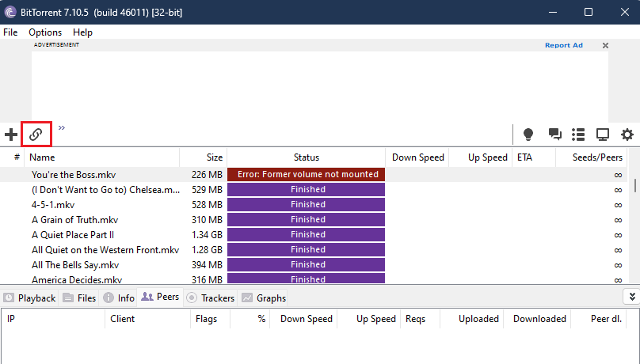Click Finished status of All The Bells Say.mkv
Image resolution: width=640 pixels, height=364 pixels.
tap(306, 265)
